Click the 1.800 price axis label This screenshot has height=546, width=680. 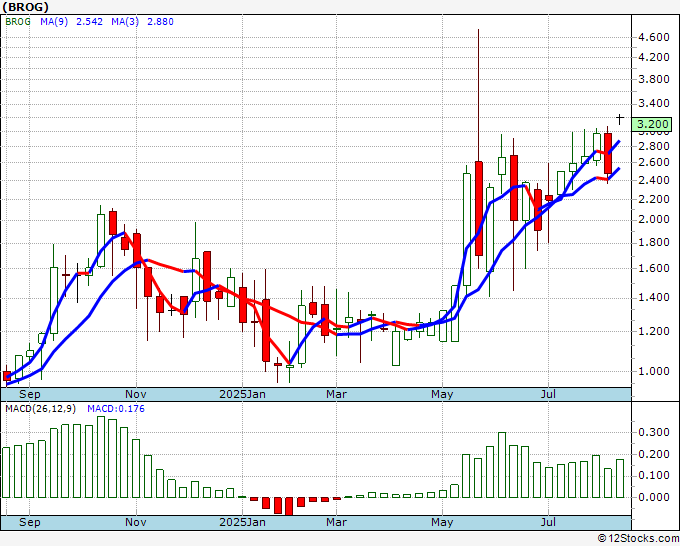(x=654, y=242)
